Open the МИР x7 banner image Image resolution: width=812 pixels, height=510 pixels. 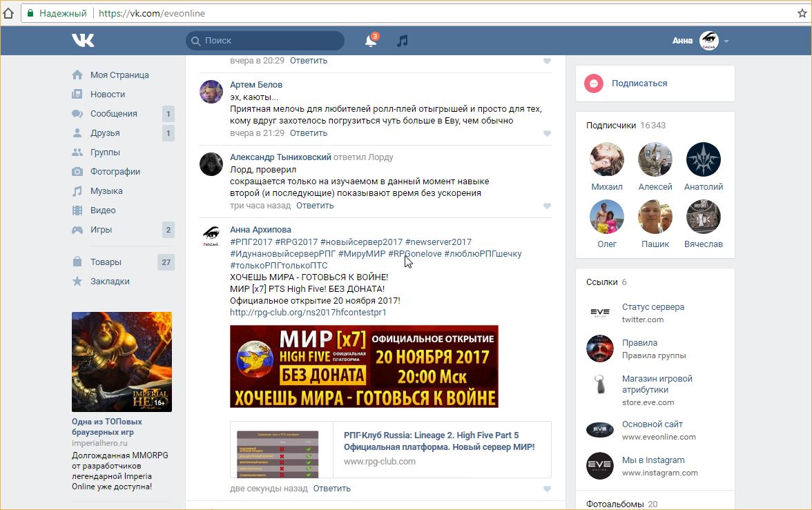pyautogui.click(x=364, y=366)
